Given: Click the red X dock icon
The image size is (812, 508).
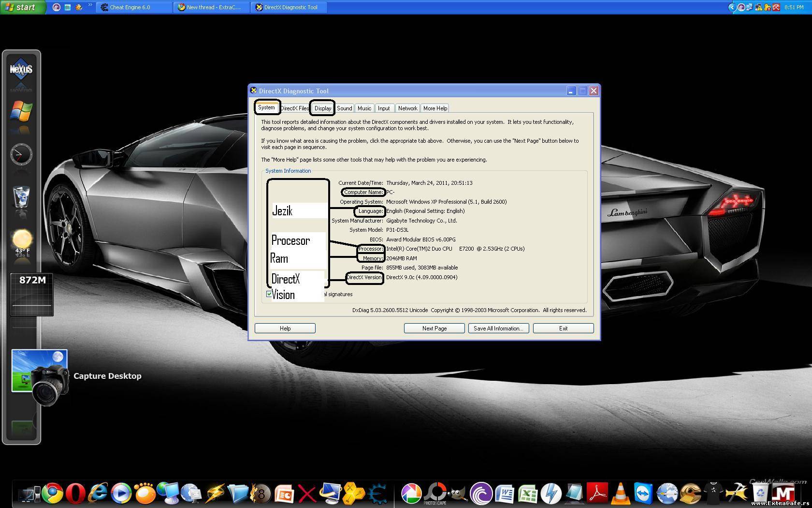Looking at the screenshot, I should 307,494.
